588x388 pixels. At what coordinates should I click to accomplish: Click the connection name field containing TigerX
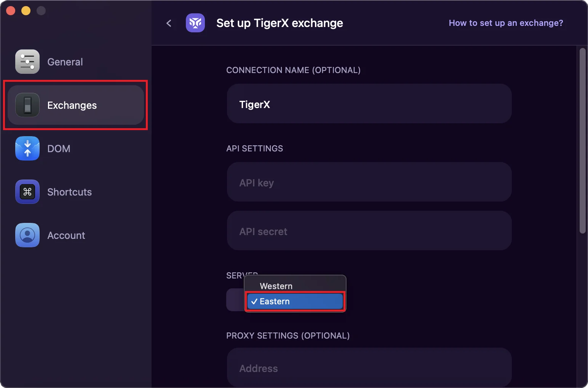click(369, 104)
